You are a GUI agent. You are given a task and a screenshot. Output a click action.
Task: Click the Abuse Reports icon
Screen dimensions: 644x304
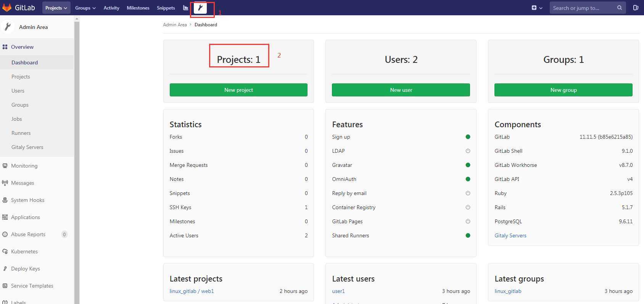[x=5, y=234]
